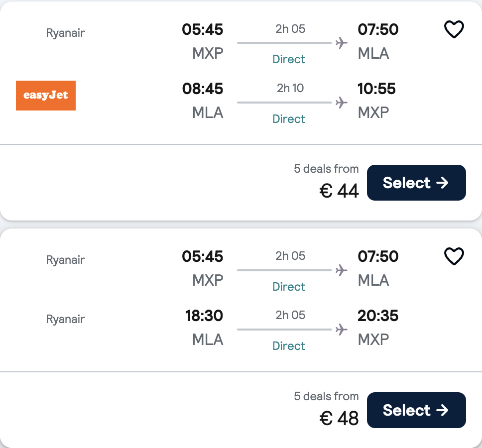The image size is (482, 448).
Task: Click the 20:35 arrival time
Action: 378,316
